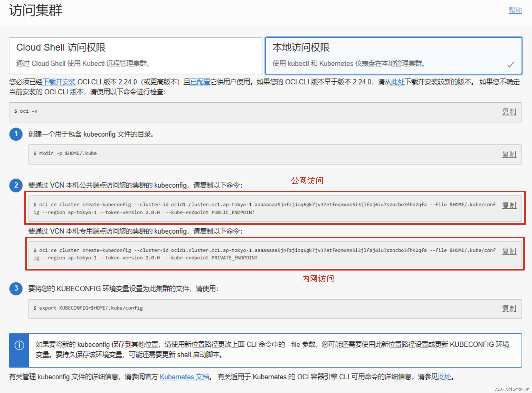The image size is (532, 393).
Task: Click the step 2 number badge
Action: [x=16, y=185]
